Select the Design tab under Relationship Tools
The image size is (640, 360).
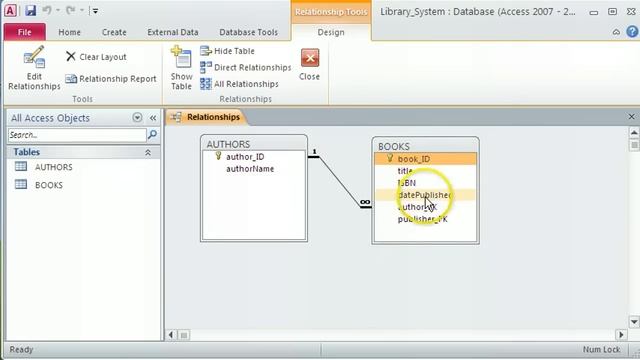point(331,32)
